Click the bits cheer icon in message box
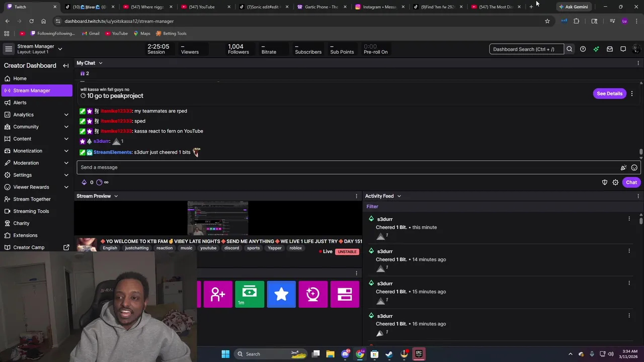This screenshot has height=362, width=644. point(623,167)
